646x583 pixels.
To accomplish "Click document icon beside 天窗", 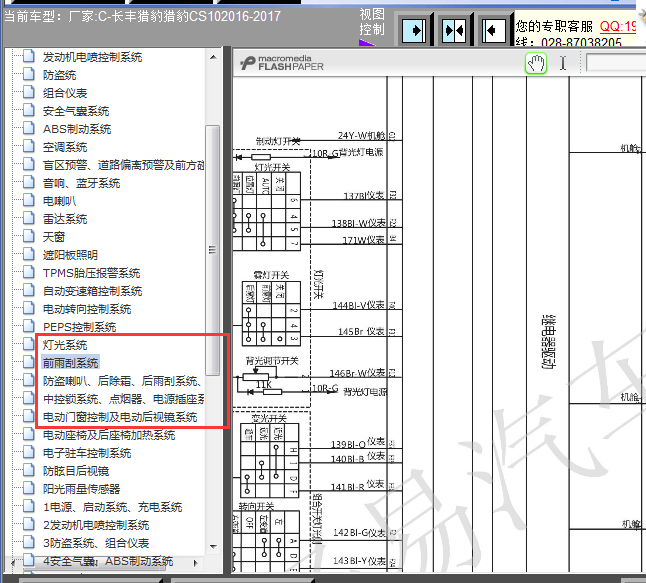I will click(x=28, y=236).
